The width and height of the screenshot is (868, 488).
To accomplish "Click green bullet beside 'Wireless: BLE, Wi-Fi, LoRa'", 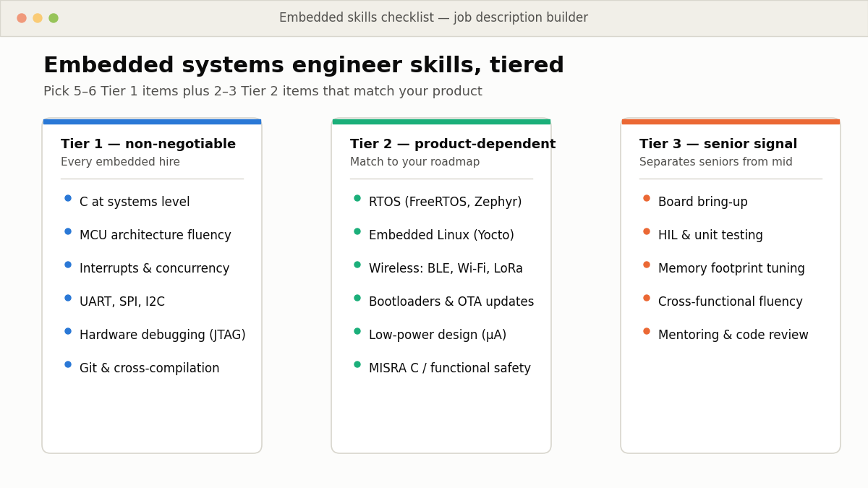I will (x=357, y=265).
